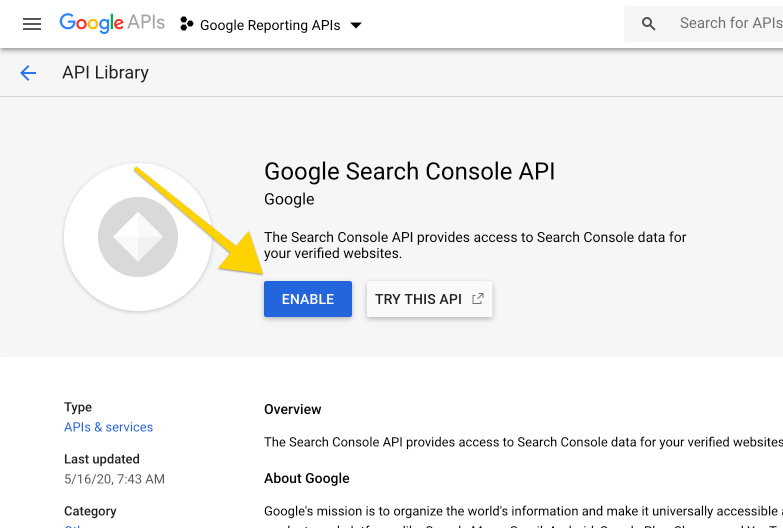The width and height of the screenshot is (783, 528).
Task: Go back with the blue arrow
Action: coord(28,73)
